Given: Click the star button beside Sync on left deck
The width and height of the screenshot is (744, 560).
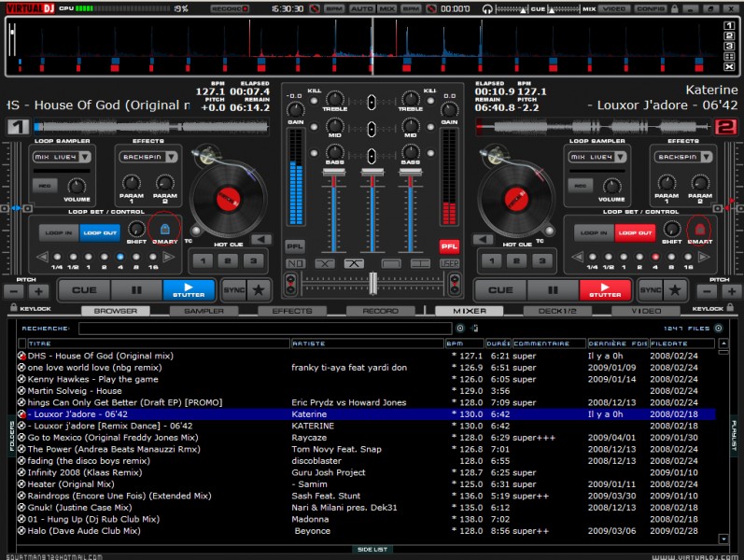Looking at the screenshot, I should click(260, 290).
